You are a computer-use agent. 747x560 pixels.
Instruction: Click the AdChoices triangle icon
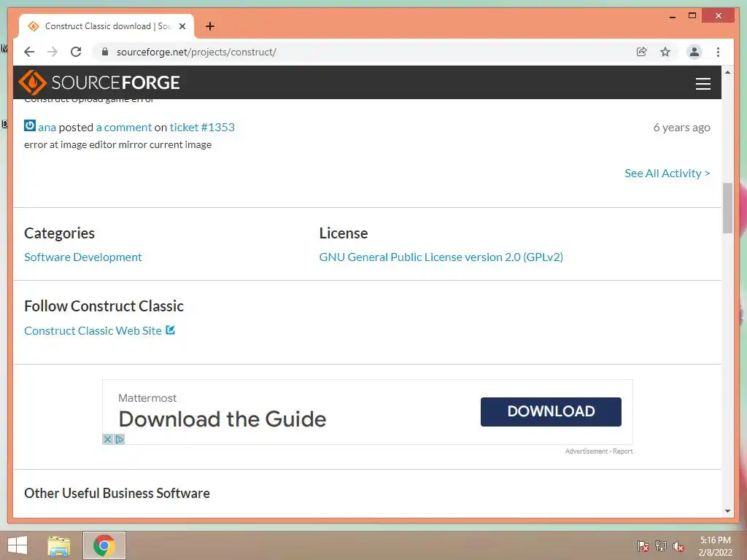pos(120,439)
